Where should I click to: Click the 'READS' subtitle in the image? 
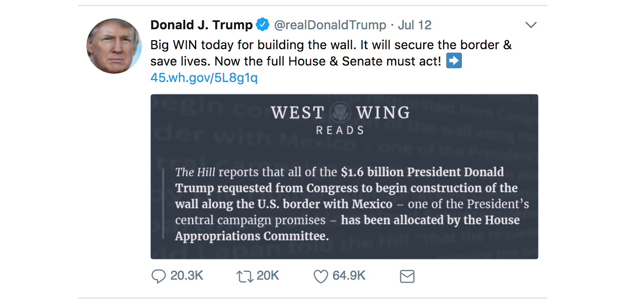click(x=340, y=130)
